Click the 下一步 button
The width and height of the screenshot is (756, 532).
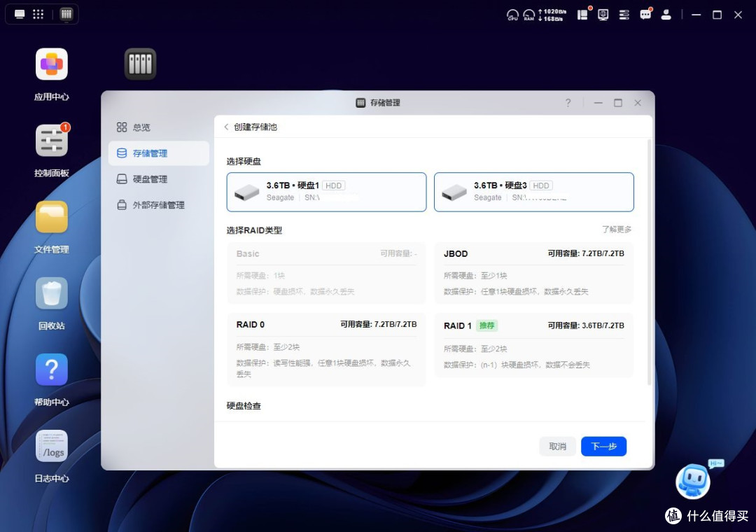pos(603,447)
